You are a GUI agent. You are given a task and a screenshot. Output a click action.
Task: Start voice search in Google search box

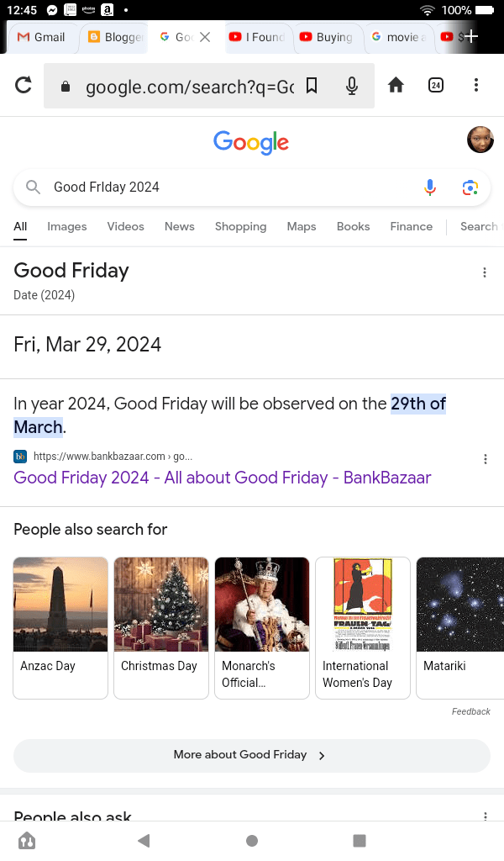tap(430, 188)
